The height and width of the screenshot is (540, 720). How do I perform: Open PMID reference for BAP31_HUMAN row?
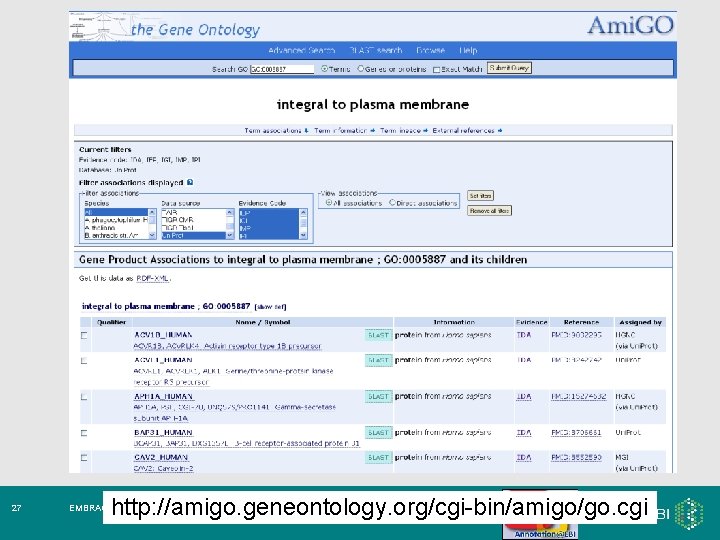[x=576, y=433]
